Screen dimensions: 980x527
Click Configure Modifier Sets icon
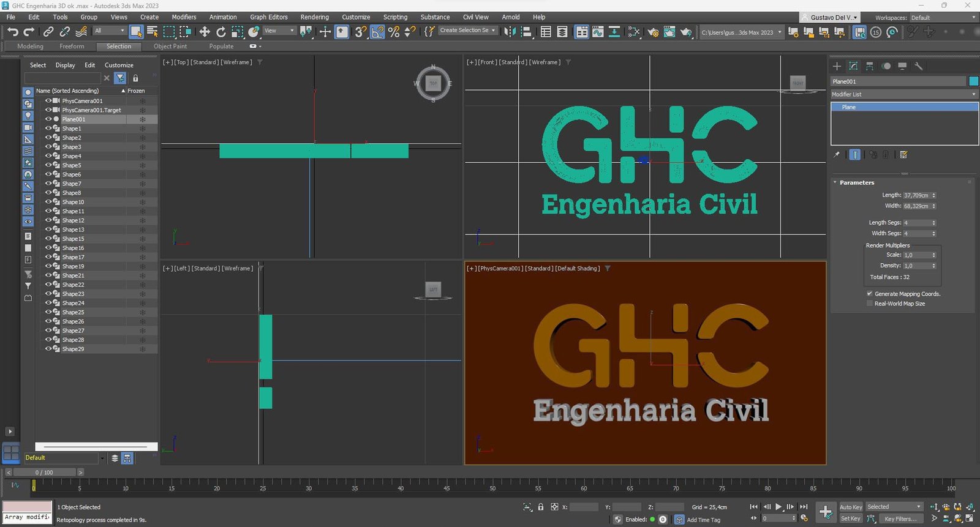pyautogui.click(x=903, y=155)
